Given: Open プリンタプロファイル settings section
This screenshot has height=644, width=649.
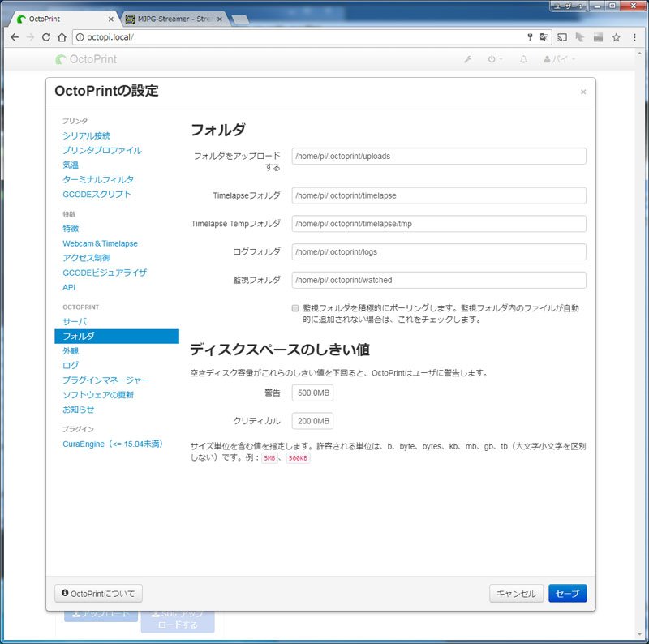Looking at the screenshot, I should [x=102, y=150].
